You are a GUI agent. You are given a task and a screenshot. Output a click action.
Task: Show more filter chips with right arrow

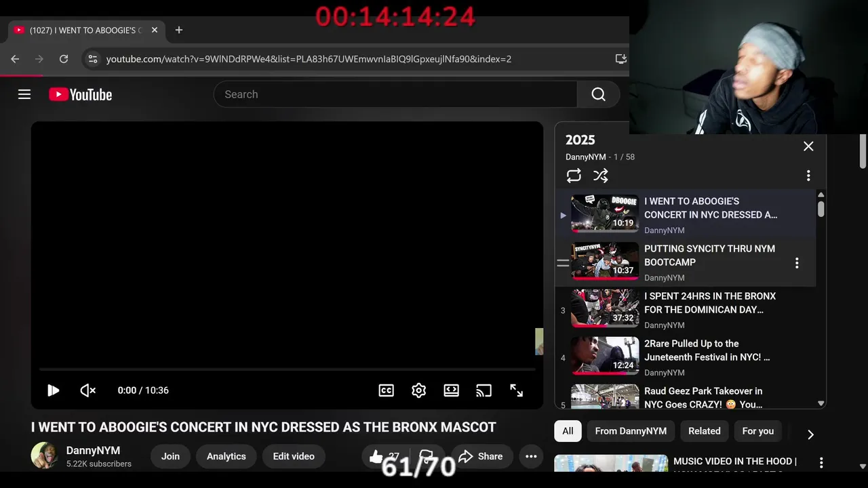(x=810, y=434)
